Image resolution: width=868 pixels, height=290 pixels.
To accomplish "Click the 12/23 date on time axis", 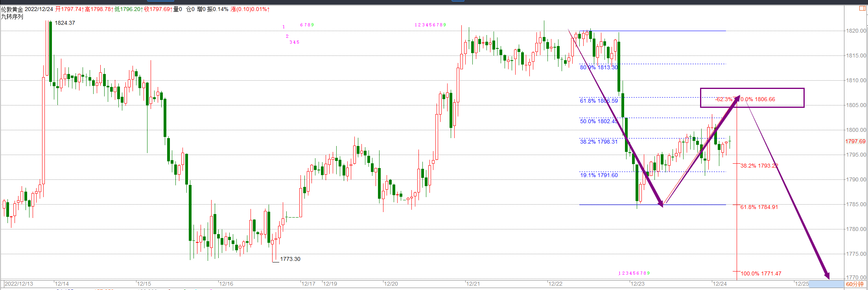I will point(638,284).
